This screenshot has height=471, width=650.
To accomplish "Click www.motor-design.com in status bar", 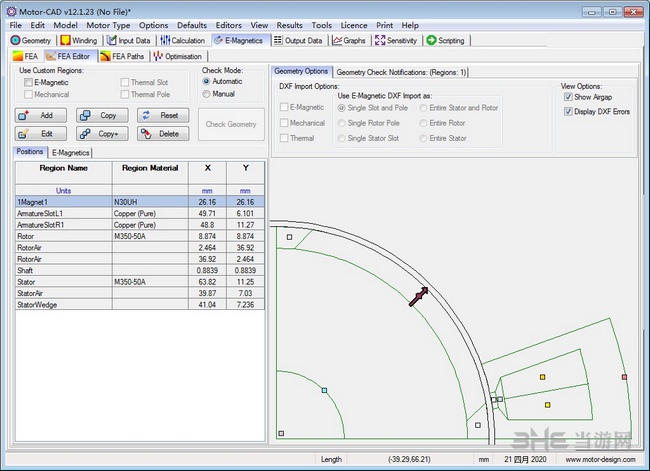I will (600, 459).
